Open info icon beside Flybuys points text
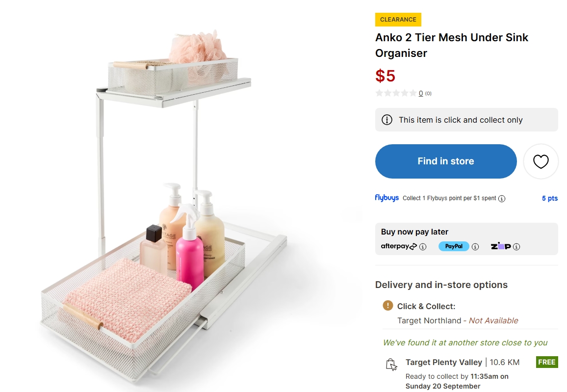567x392 pixels. (x=502, y=199)
